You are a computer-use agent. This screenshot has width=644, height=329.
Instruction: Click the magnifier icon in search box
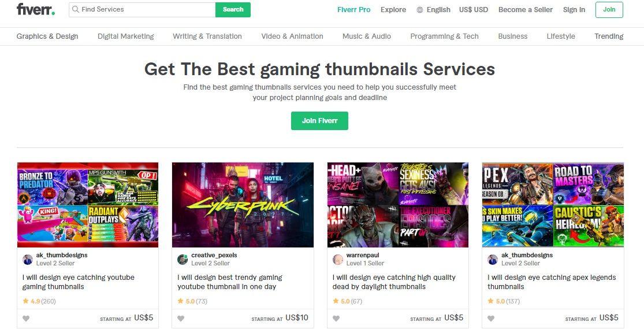[x=76, y=9]
